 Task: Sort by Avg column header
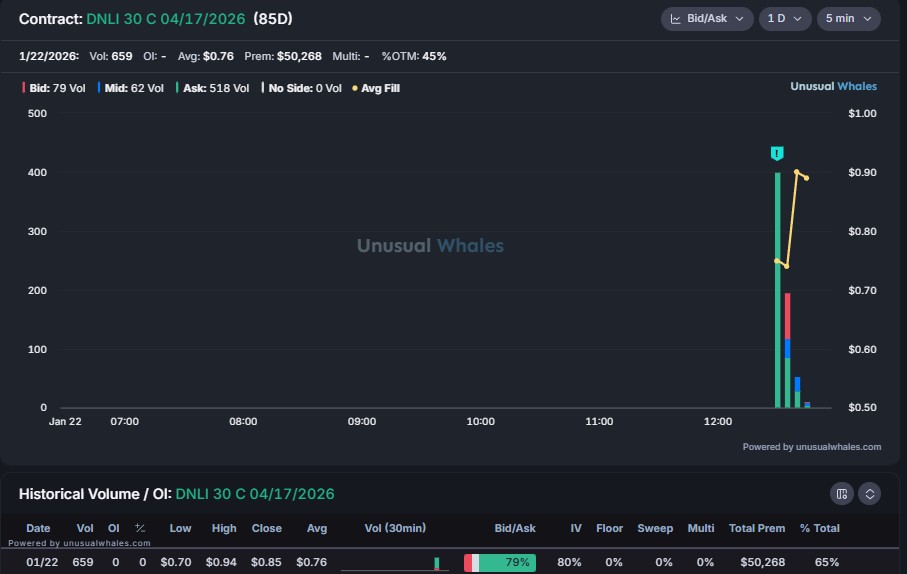(x=317, y=528)
